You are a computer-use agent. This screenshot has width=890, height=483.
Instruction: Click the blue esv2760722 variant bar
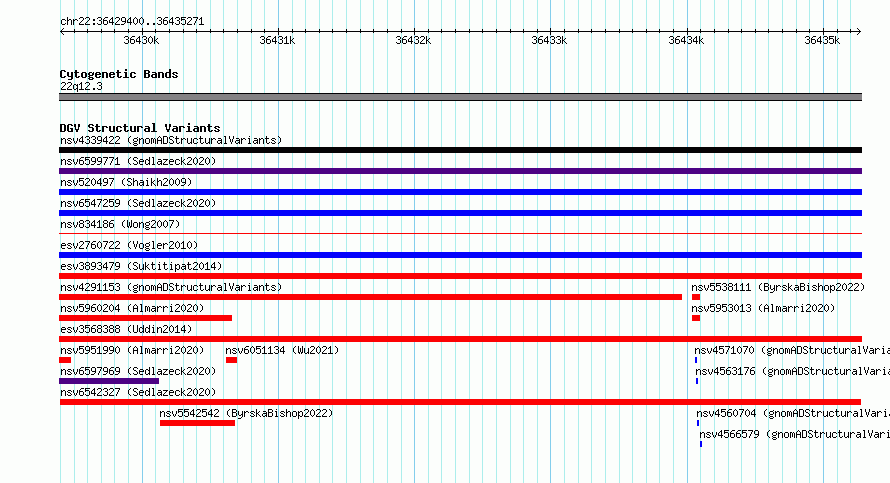(460, 255)
